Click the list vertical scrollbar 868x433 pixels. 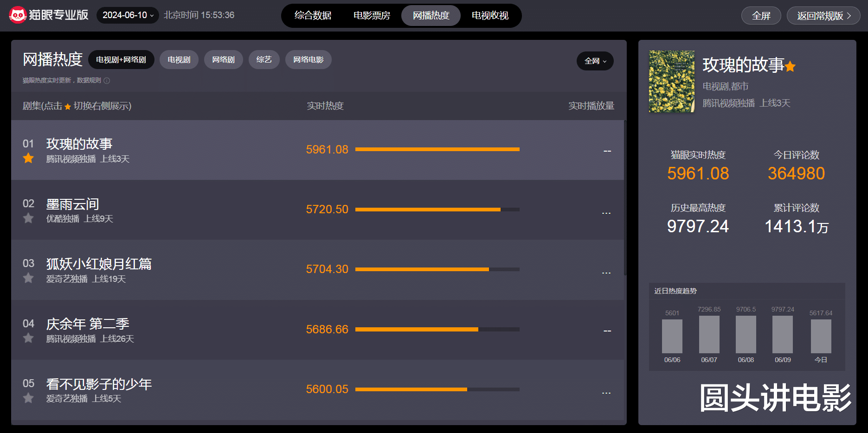(x=625, y=198)
